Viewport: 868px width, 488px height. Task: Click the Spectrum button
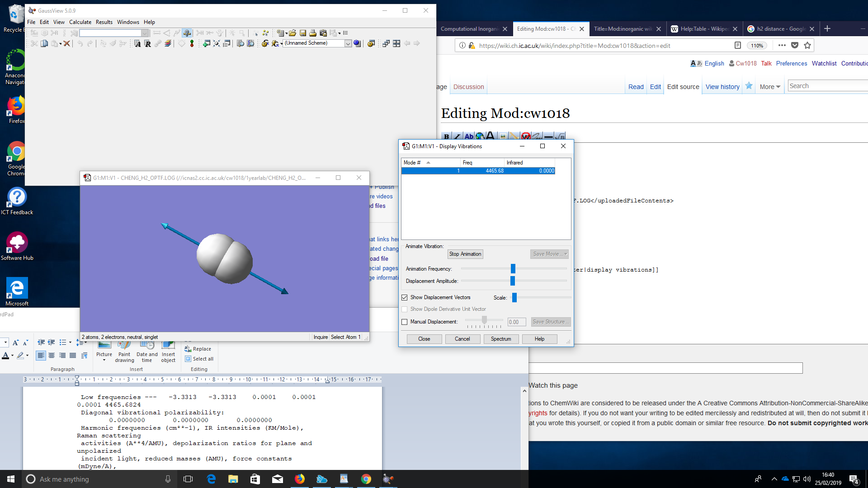pyautogui.click(x=501, y=339)
